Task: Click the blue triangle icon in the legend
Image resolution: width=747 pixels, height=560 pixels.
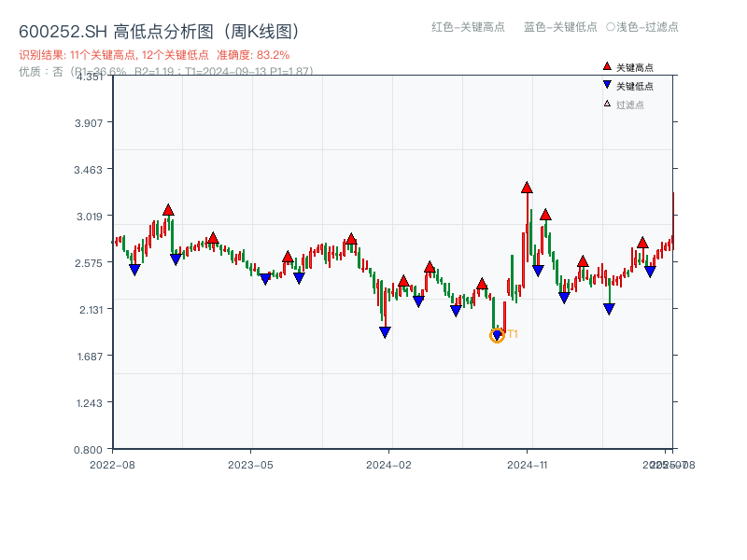Action: 607,85
